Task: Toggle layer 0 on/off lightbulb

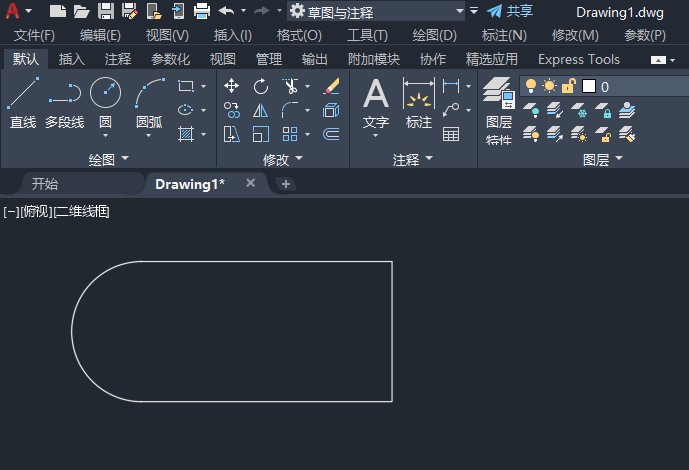Action: [531, 86]
